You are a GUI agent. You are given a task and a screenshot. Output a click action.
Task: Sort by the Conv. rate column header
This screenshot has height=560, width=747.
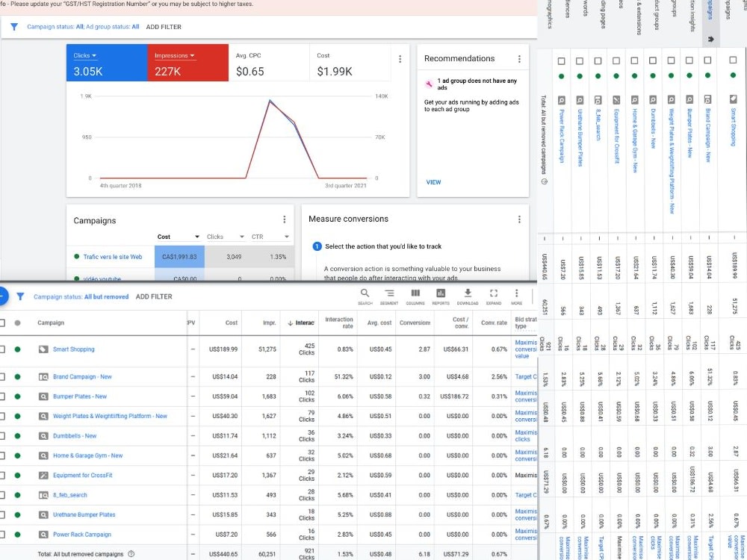click(494, 323)
